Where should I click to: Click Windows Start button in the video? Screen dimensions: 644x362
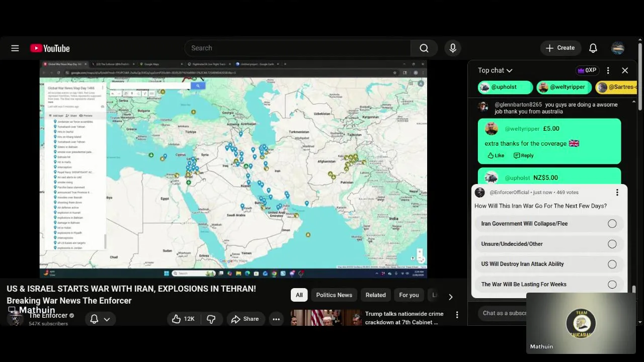point(166,274)
